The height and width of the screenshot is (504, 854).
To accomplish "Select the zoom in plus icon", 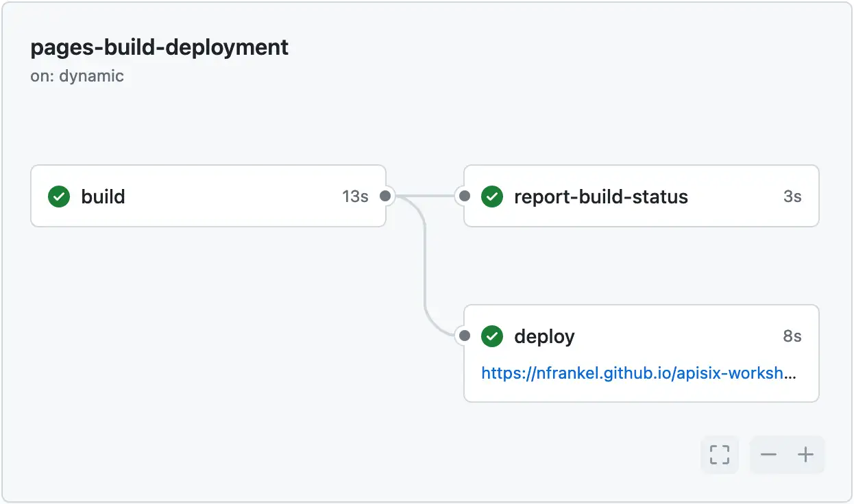I will click(x=805, y=454).
